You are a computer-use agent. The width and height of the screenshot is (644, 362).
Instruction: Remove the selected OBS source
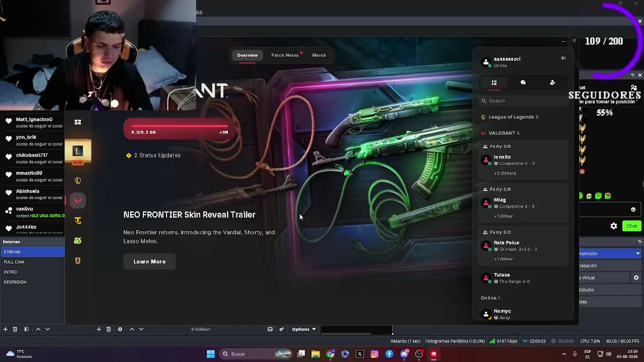(108, 329)
